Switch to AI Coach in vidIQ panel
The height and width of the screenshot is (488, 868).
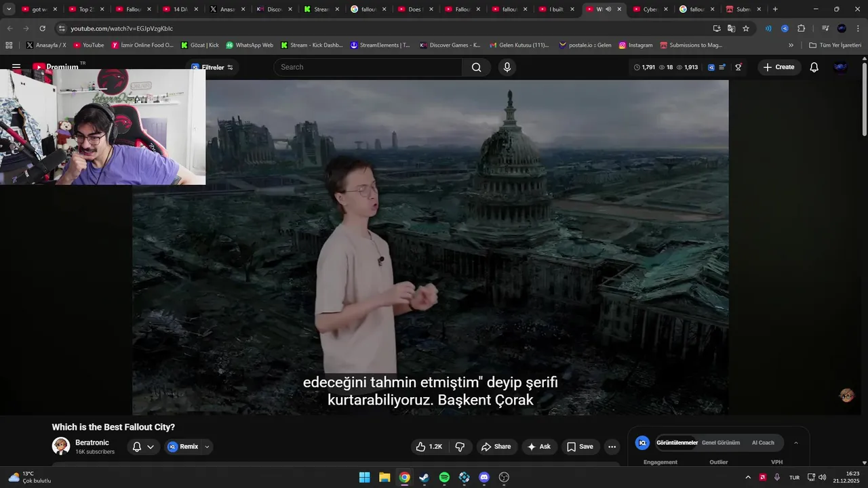click(x=763, y=443)
